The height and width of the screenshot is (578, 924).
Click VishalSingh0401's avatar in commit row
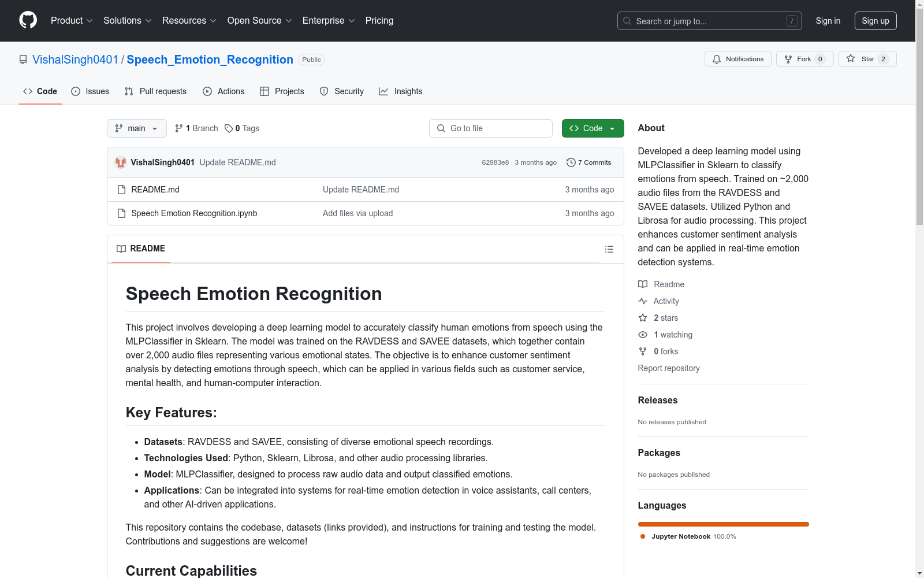click(x=121, y=162)
